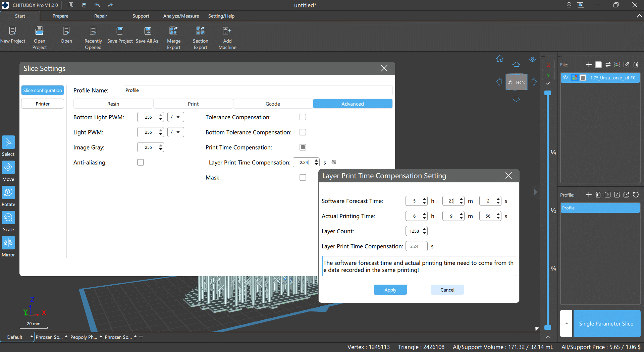This screenshot has width=644, height=352.
Task: Delete the selected file in File panel
Action: coord(636,64)
